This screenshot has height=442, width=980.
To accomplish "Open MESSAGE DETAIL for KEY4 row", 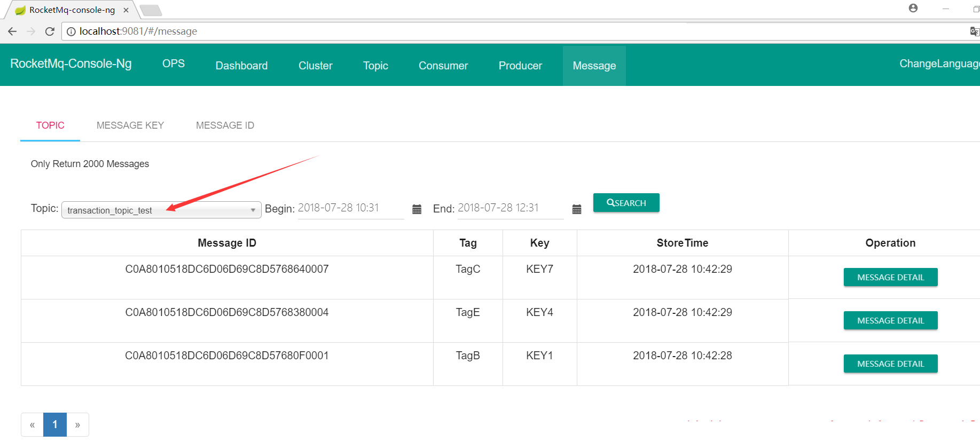I will 890,320.
